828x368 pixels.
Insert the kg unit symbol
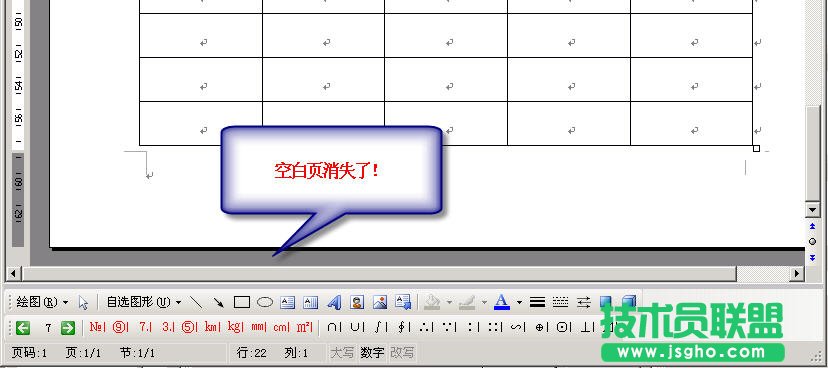coord(236,327)
